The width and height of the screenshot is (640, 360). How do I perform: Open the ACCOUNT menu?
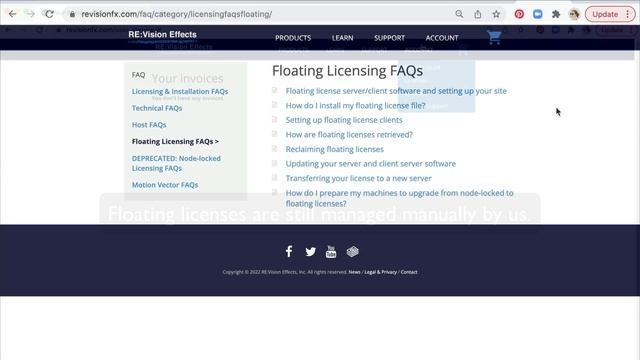442,38
